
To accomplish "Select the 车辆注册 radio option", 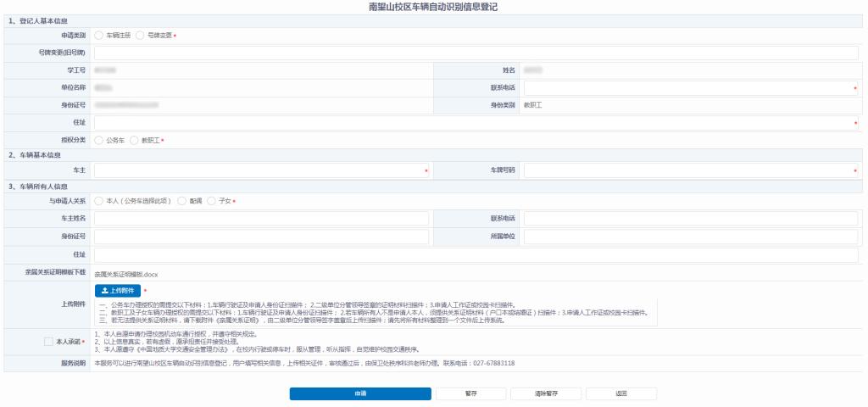I will [100, 35].
